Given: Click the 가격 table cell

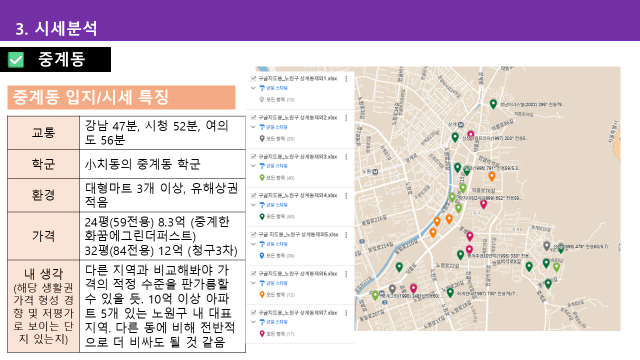Looking at the screenshot, I should [43, 236].
